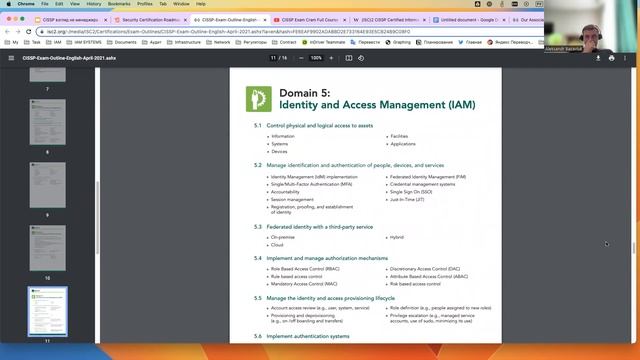Open the Help menu
This screenshot has width=640, height=360.
(x=201, y=4)
